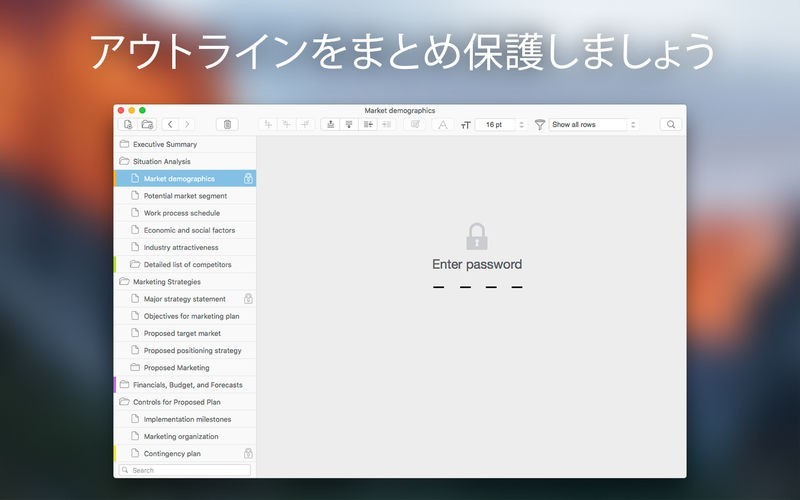Image resolution: width=800 pixels, height=500 pixels.
Task: Toggle lock icon on Market demographics row
Action: tap(248, 179)
